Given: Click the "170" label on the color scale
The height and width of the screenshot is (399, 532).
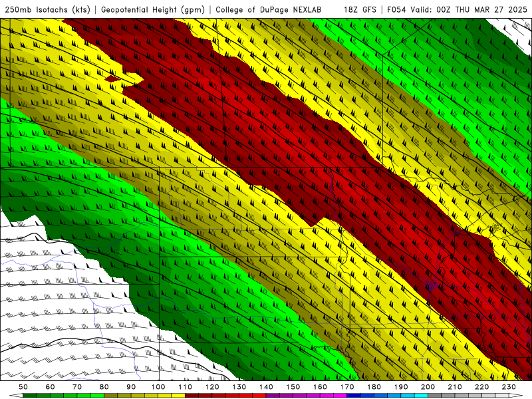Looking at the screenshot, I should (347, 387).
